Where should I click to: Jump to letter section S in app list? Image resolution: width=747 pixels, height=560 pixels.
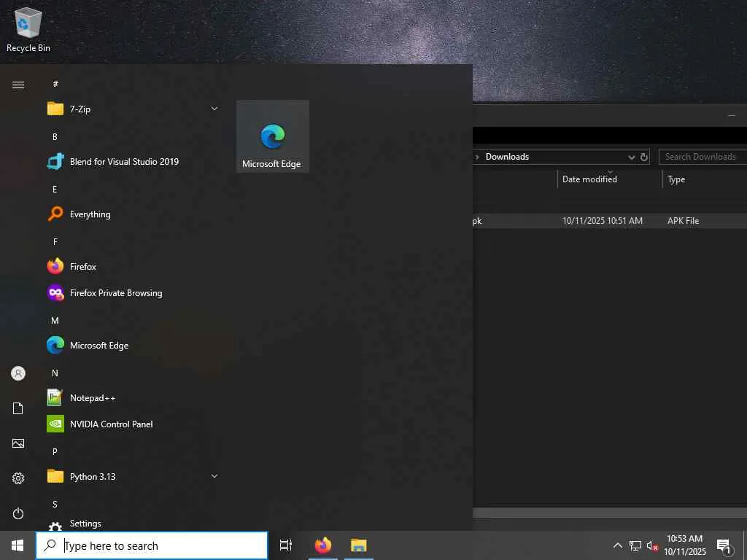point(55,505)
